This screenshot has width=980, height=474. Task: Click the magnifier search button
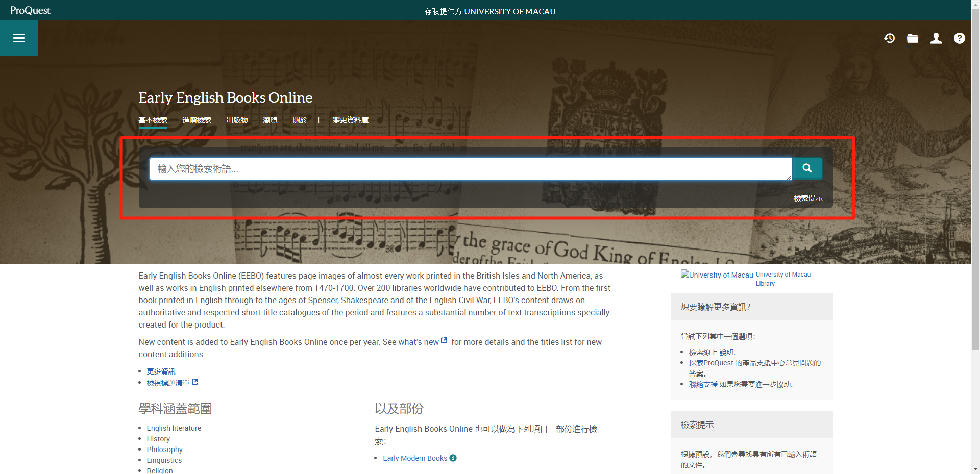coord(807,168)
